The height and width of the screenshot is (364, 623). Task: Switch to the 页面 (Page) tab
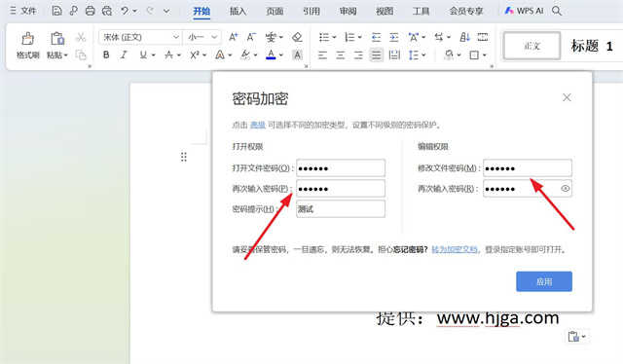coord(275,11)
